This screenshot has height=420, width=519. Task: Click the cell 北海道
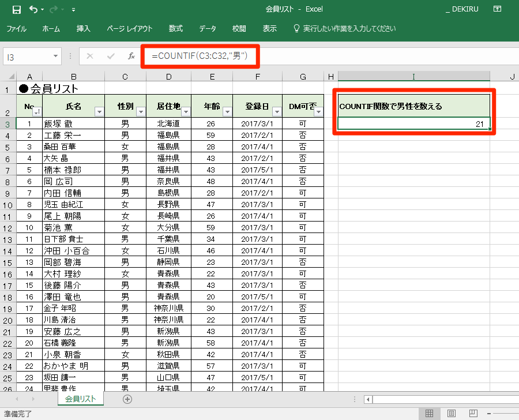(x=168, y=123)
